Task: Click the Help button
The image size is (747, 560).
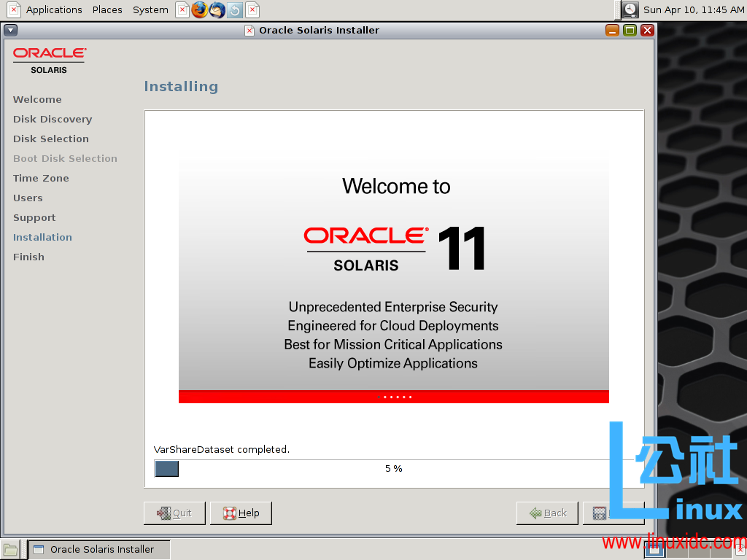Action: tap(241, 513)
